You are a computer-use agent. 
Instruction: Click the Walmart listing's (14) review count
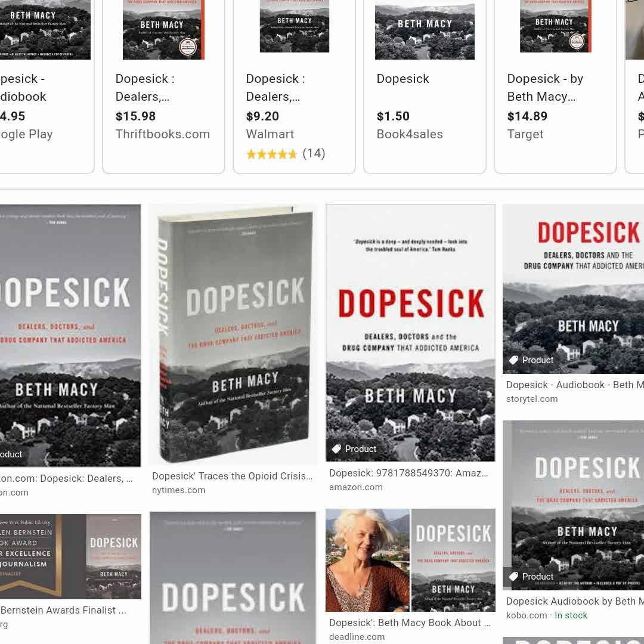(x=314, y=154)
